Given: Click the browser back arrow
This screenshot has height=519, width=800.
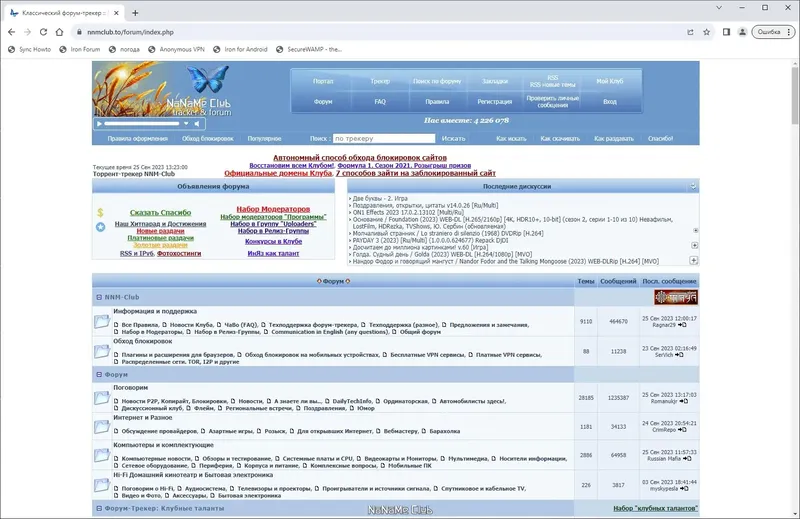Looking at the screenshot, I should click(x=12, y=32).
